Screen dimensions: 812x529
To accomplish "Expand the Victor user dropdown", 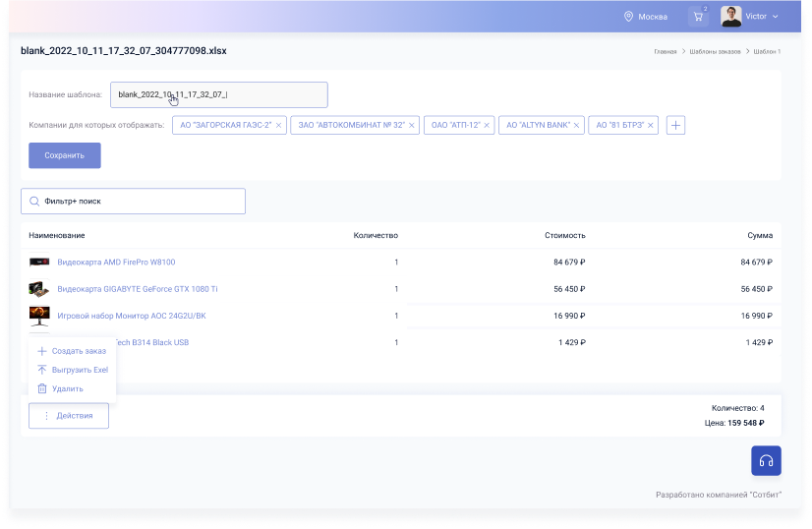I will point(775,17).
